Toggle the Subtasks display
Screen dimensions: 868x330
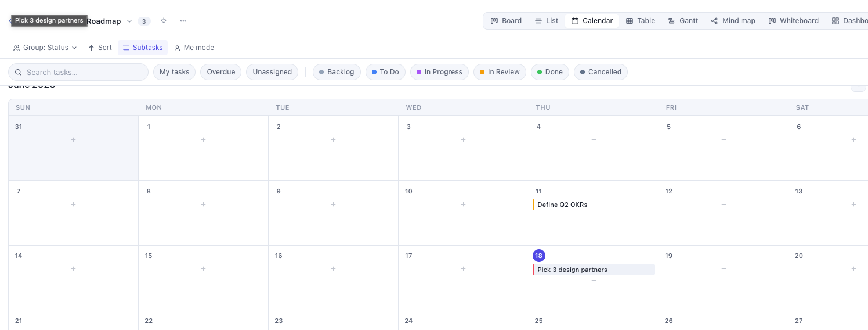coord(143,48)
